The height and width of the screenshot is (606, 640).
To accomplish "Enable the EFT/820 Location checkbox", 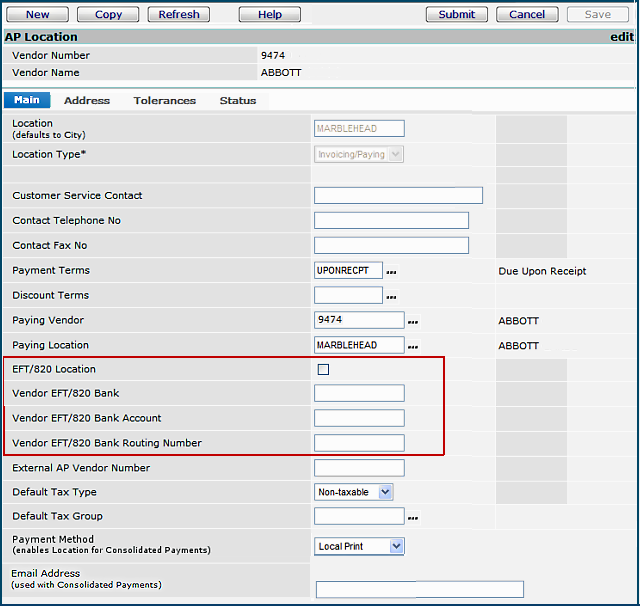I will click(323, 370).
